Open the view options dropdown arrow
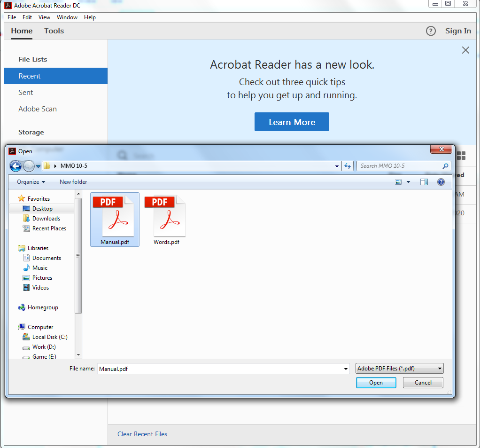Viewport: 480px width, 448px height. pos(408,182)
